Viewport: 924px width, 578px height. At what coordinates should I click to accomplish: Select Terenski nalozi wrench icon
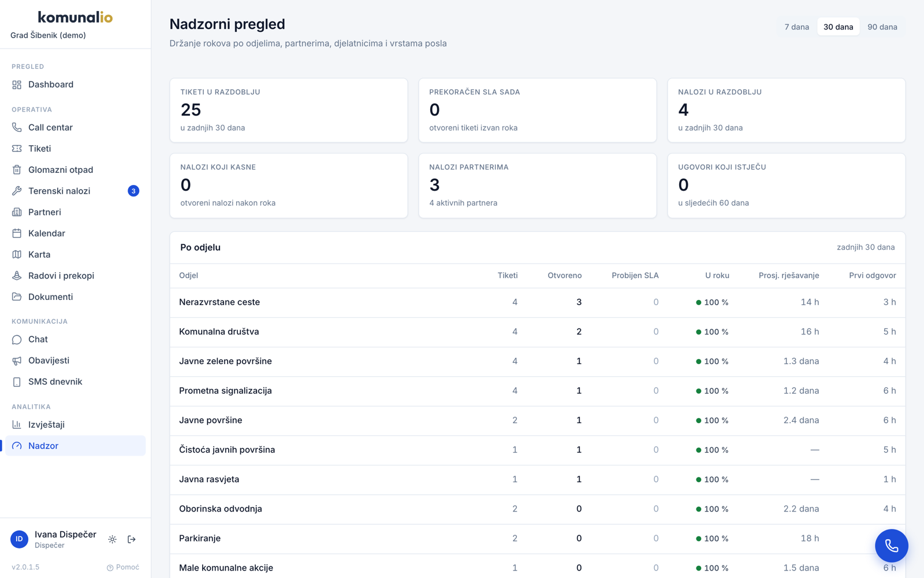tap(17, 191)
